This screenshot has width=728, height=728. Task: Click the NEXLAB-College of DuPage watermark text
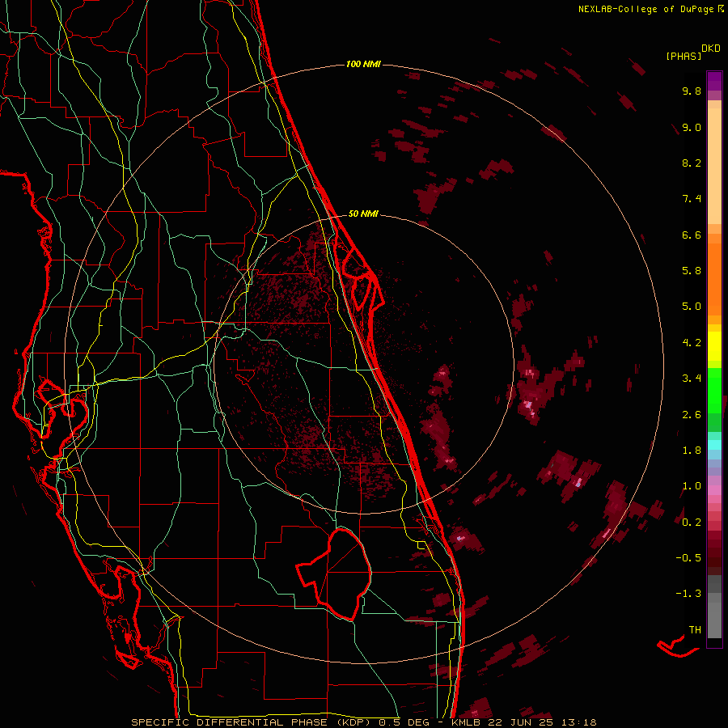click(x=646, y=9)
